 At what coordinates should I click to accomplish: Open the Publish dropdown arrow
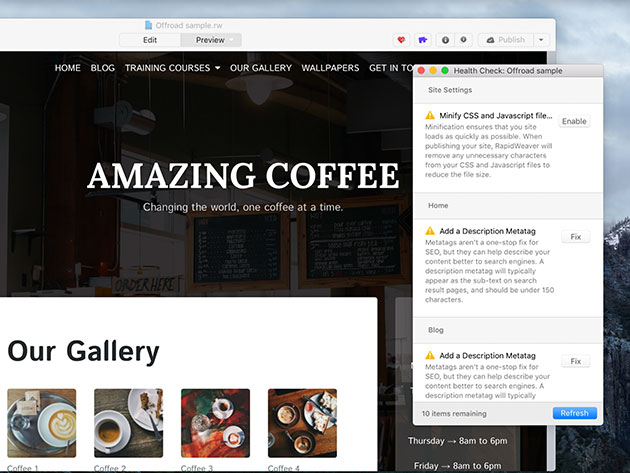(x=541, y=40)
